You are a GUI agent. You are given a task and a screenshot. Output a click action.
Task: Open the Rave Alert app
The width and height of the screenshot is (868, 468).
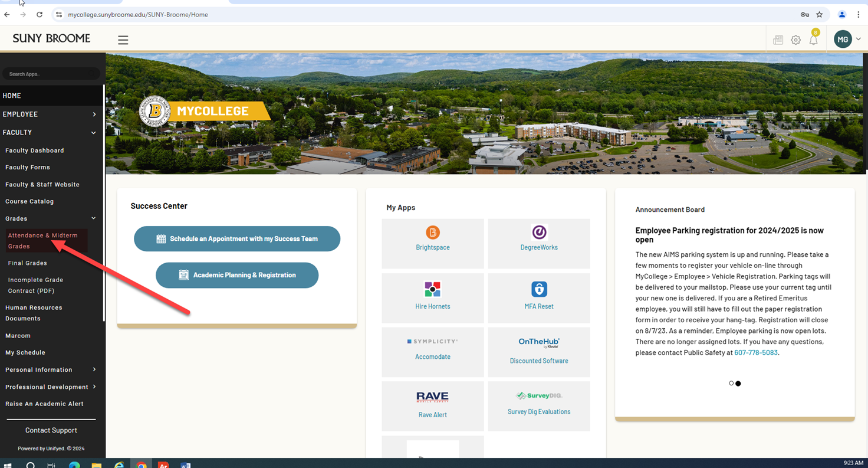click(x=432, y=404)
